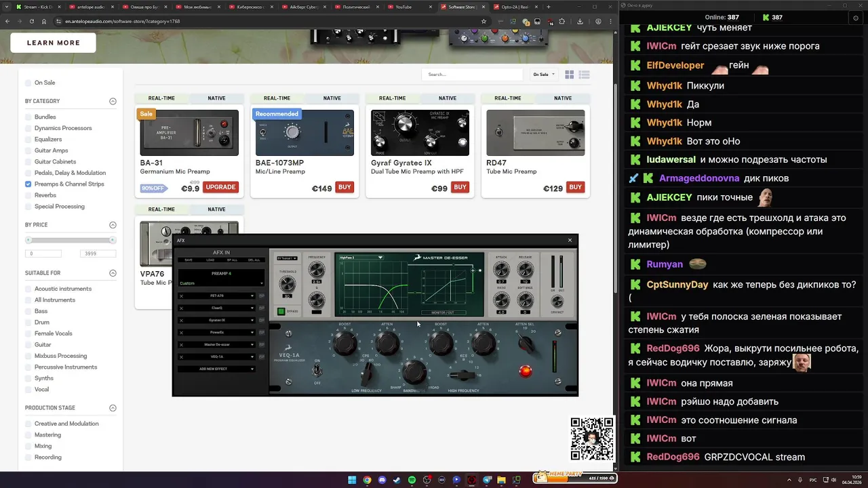Open the VEQ-1A slot dropdown
The image size is (868, 488).
[252, 357]
